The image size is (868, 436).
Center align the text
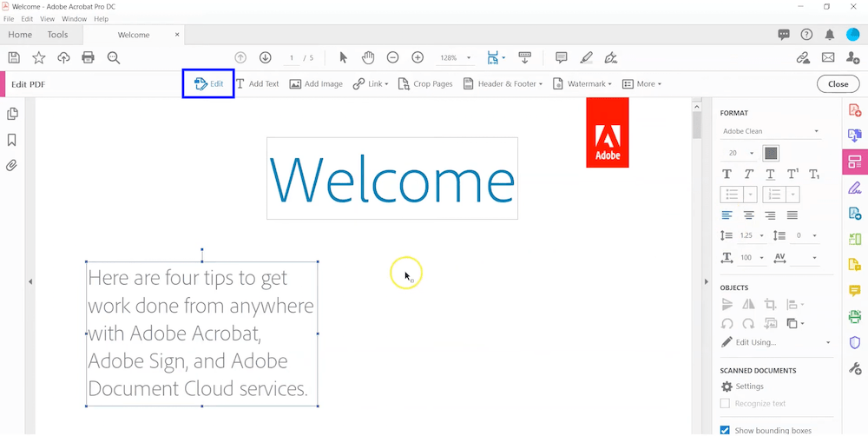[x=748, y=215]
